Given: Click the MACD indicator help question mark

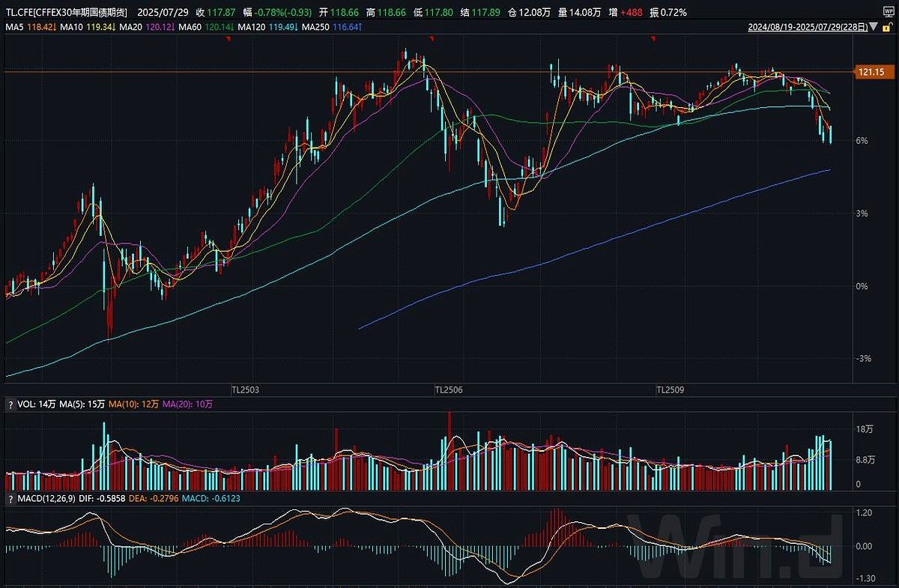Looking at the screenshot, I should pyautogui.click(x=10, y=498).
